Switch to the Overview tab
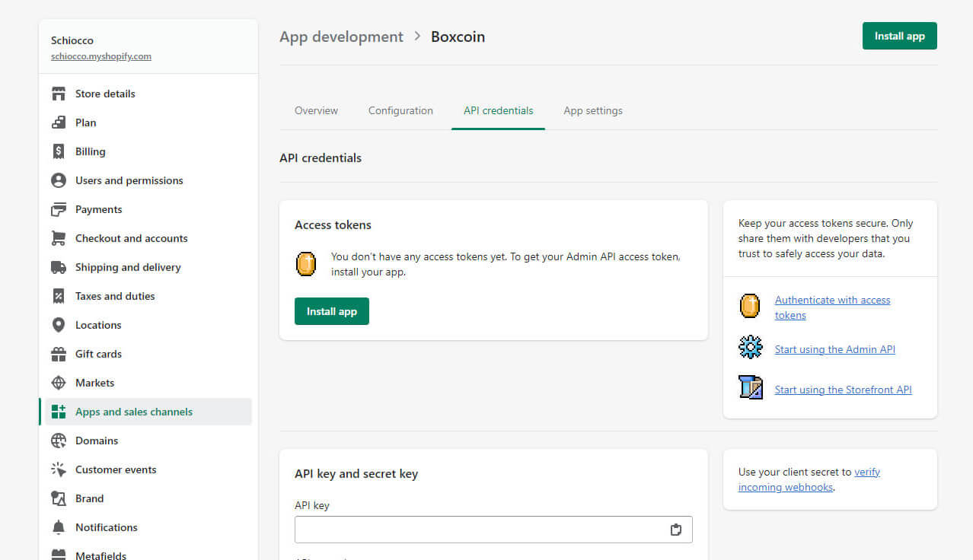The width and height of the screenshot is (973, 560). click(316, 110)
